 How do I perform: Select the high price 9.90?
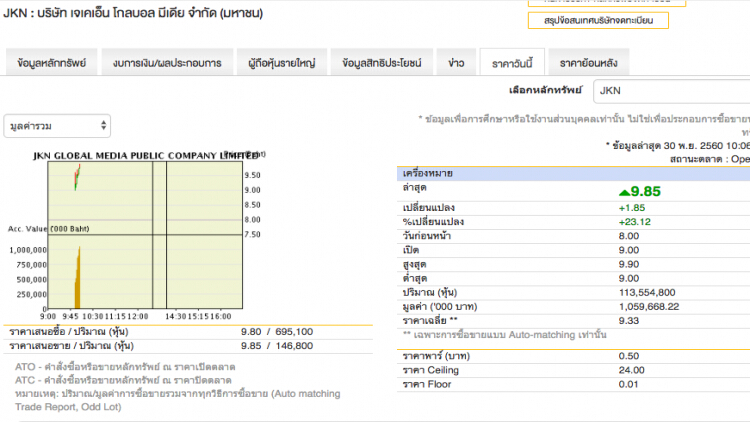629,264
